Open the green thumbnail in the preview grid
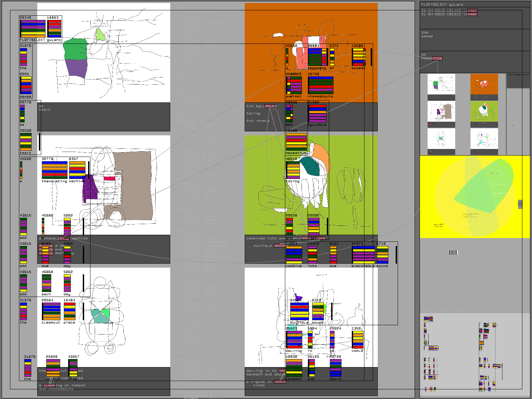Screen dimensions: 532x399 [x=484, y=111]
